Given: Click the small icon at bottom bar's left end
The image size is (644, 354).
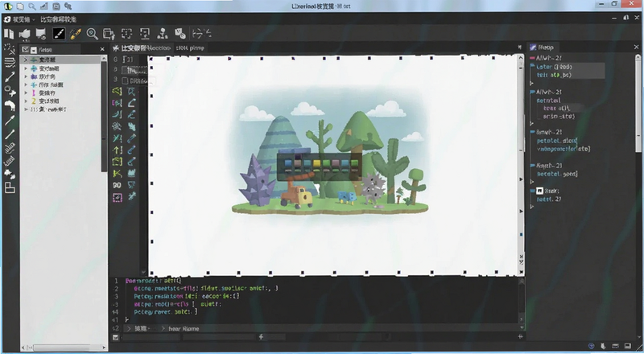Looking at the screenshot, I should [x=115, y=337].
